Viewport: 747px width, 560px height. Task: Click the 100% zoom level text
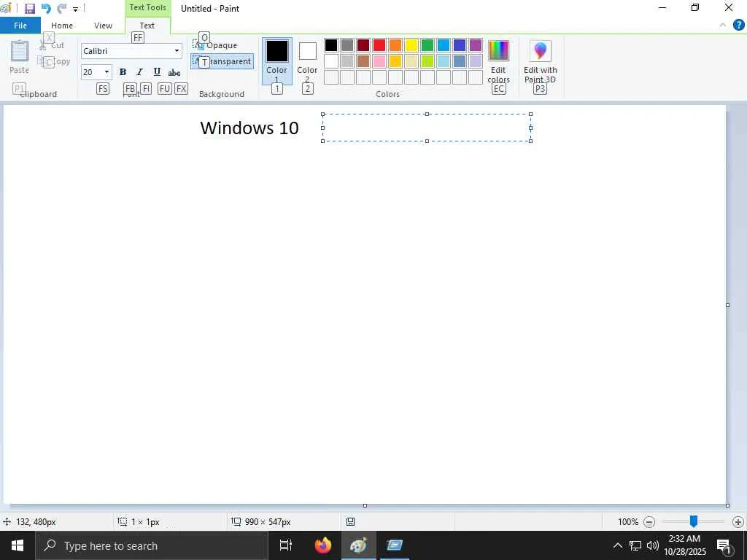pos(628,522)
